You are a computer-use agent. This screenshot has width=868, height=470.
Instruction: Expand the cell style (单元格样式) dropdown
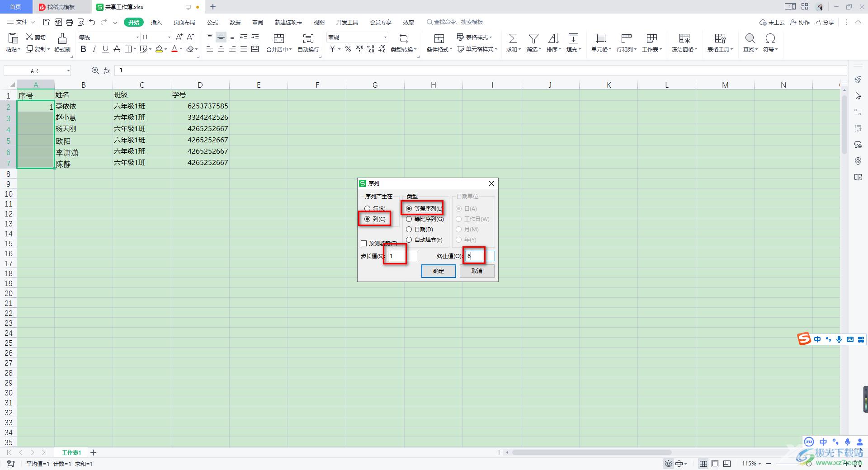tap(496, 49)
